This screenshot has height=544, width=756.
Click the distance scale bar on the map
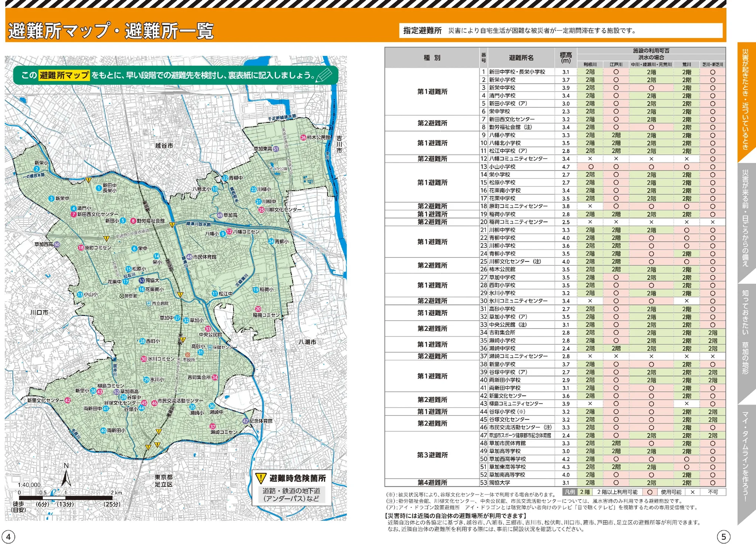tap(66, 498)
